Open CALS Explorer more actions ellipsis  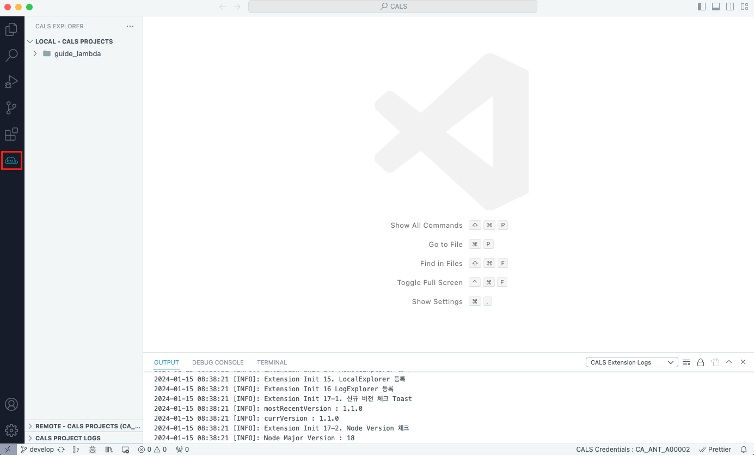(130, 26)
